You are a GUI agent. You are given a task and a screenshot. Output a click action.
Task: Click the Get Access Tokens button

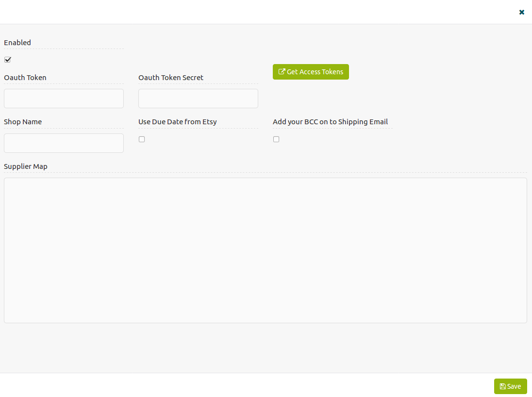[311, 72]
